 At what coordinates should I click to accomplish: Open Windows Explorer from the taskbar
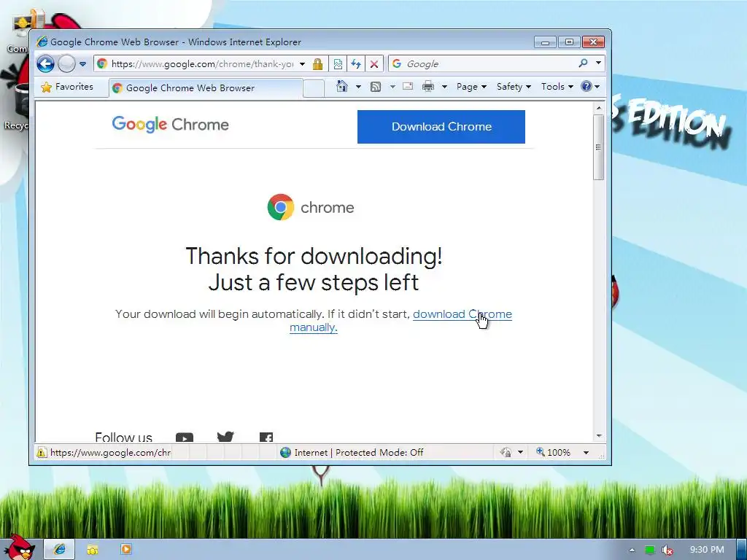(93, 550)
